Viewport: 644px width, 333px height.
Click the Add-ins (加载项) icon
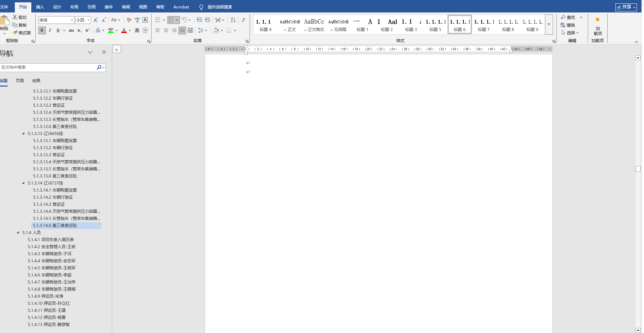(x=598, y=26)
